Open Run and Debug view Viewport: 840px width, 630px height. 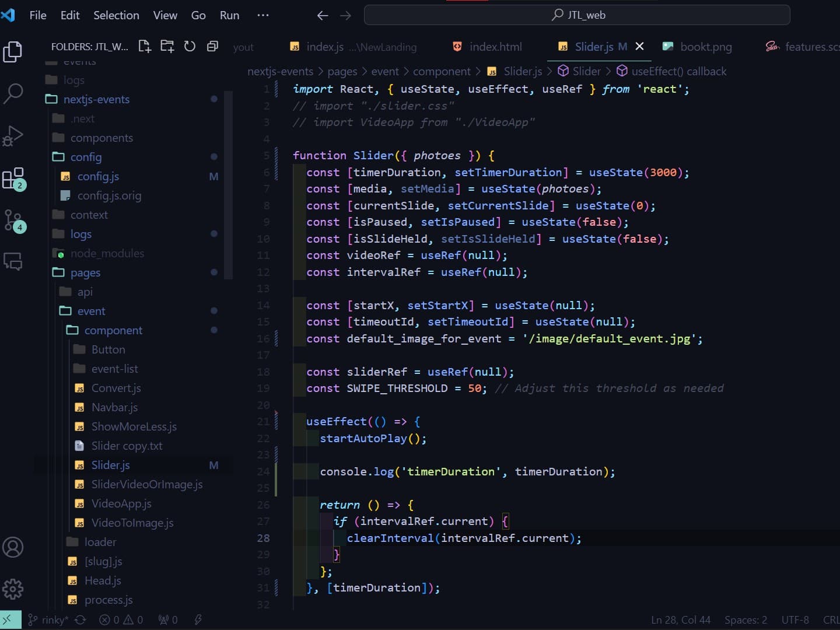[13, 135]
